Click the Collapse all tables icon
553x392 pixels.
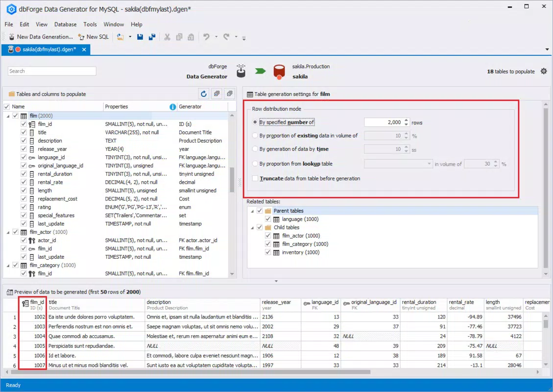click(x=230, y=94)
